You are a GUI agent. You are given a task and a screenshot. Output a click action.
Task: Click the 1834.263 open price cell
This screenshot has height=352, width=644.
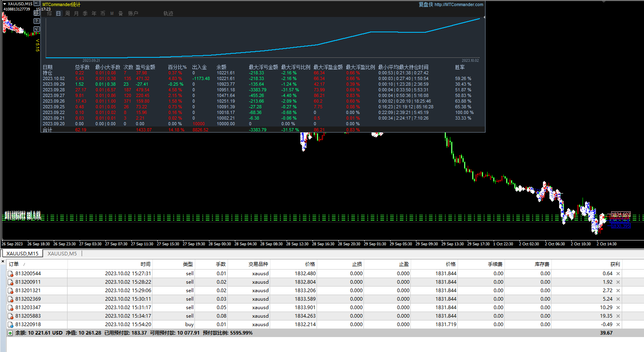(x=305, y=316)
